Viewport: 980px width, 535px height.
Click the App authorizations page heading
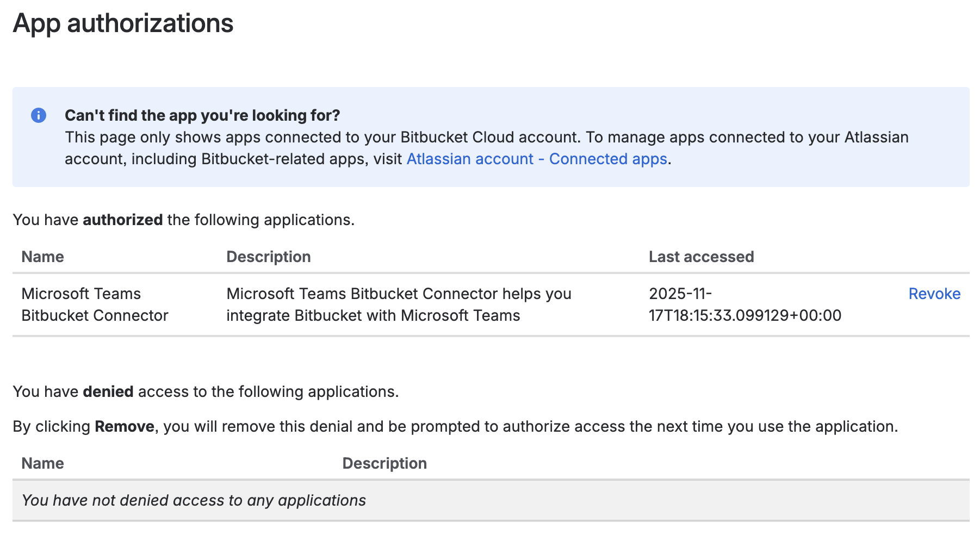click(123, 23)
